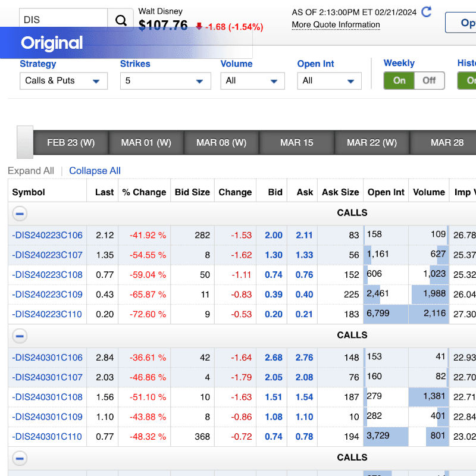Select the FEB 23 (W) expiration tab
The image size is (476, 476).
tap(71, 142)
